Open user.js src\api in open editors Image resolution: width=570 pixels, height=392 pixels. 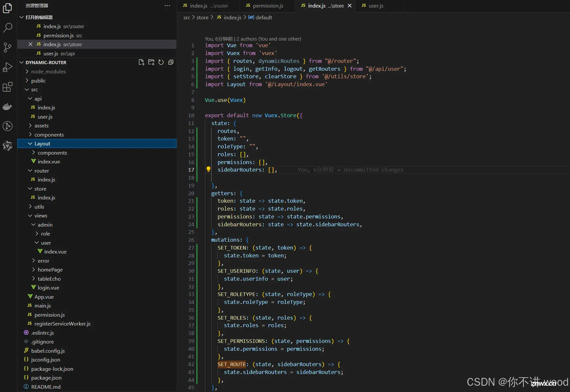[x=97, y=53]
